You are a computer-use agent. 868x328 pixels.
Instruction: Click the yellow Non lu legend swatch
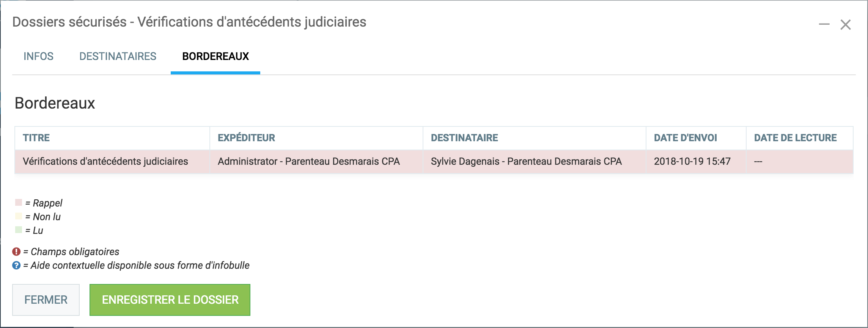[x=19, y=216]
